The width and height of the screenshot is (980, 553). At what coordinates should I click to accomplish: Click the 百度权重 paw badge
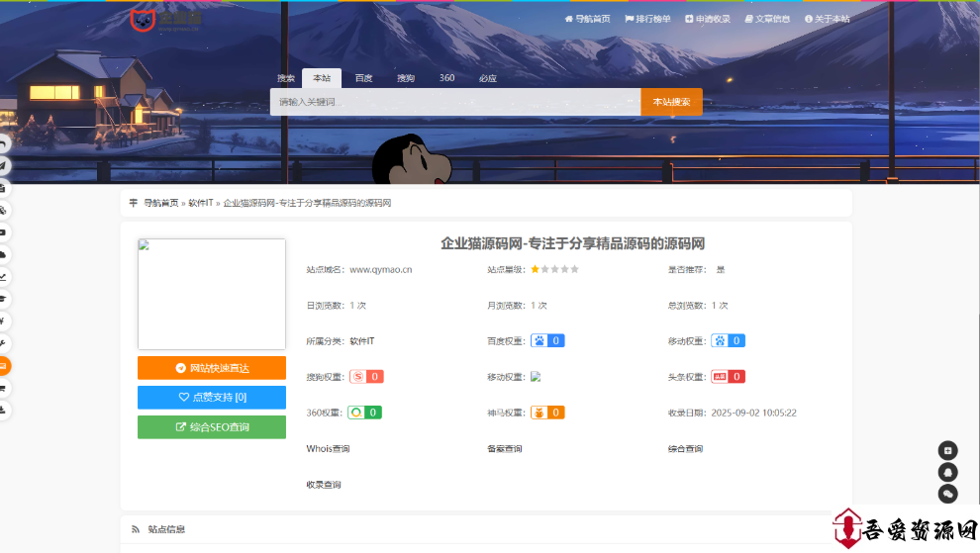click(x=547, y=340)
